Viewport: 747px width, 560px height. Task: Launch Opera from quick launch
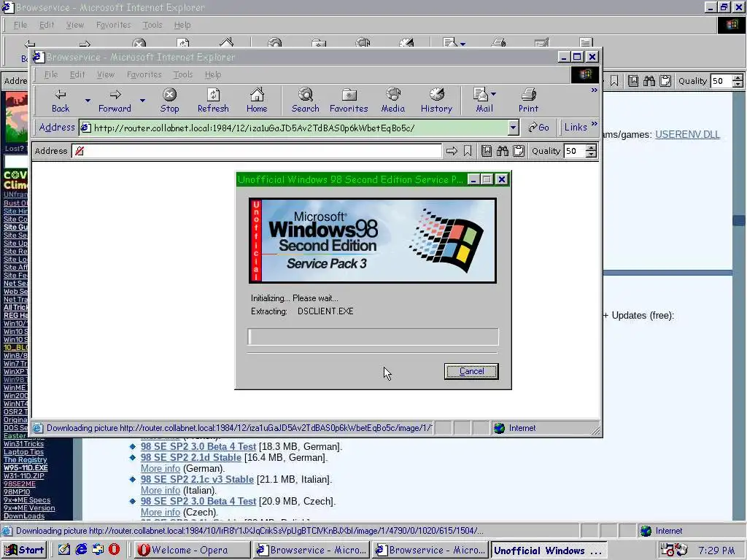pyautogui.click(x=115, y=550)
